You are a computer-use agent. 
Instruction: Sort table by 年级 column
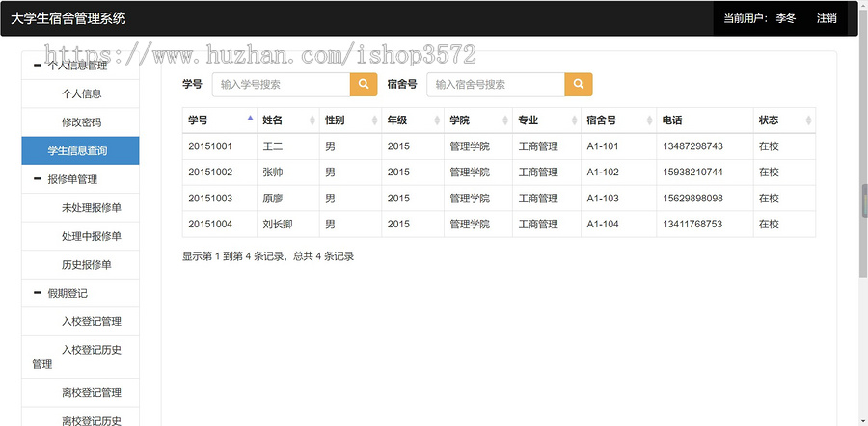tap(413, 120)
